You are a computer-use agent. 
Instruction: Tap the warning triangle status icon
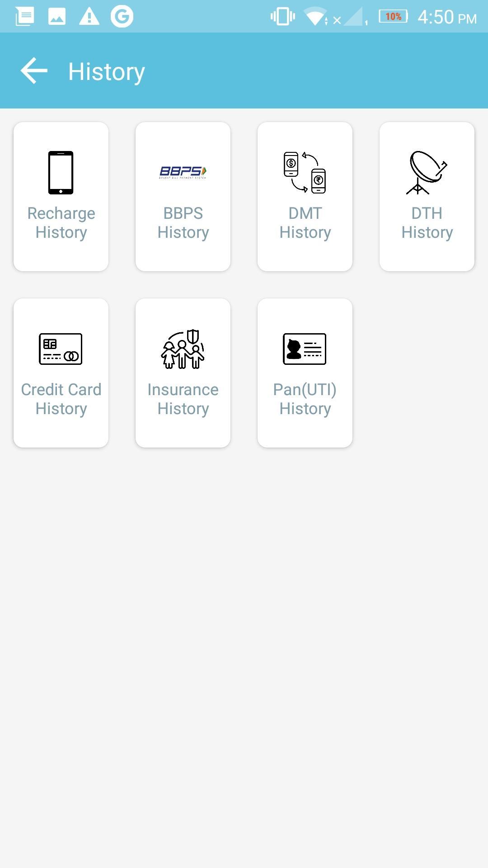89,17
